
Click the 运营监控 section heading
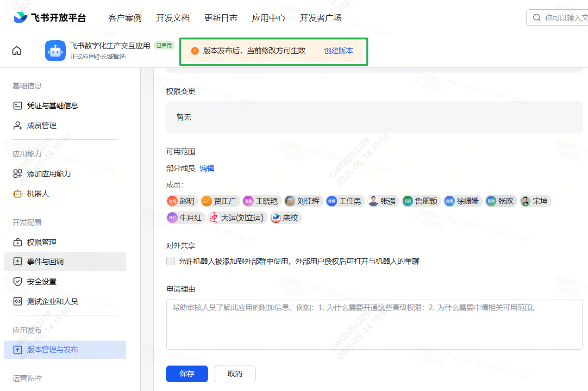click(27, 379)
